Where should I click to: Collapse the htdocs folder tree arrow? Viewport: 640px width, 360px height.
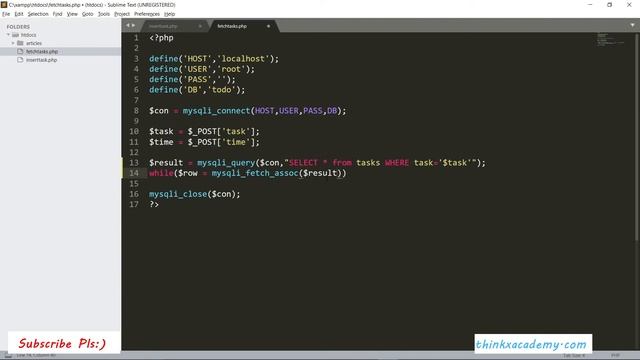[8, 35]
